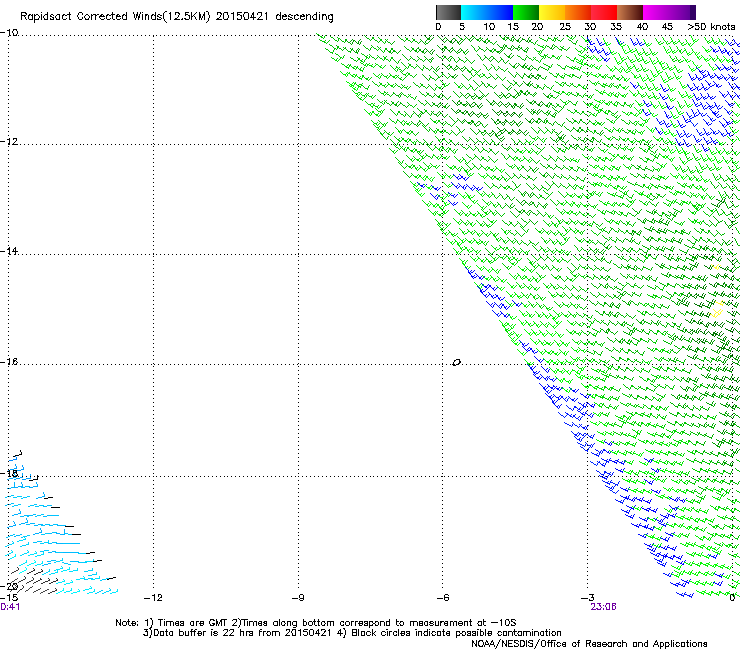The height and width of the screenshot is (650, 740).
Task: Click the yellow wind barbs near right edge
Action: (x=717, y=309)
